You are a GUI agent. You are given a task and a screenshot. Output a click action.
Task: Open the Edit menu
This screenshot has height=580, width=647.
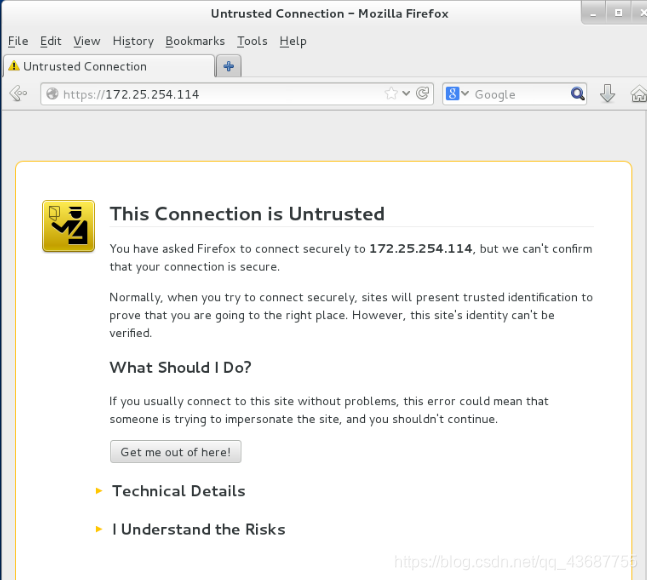tap(50, 41)
